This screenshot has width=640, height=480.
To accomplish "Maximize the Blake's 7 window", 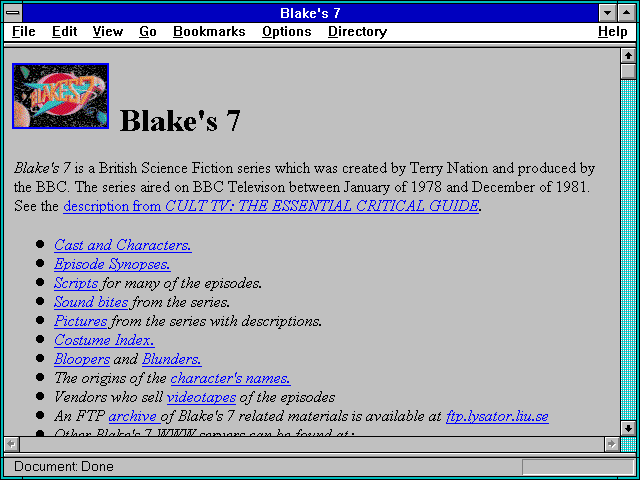I will (627, 13).
